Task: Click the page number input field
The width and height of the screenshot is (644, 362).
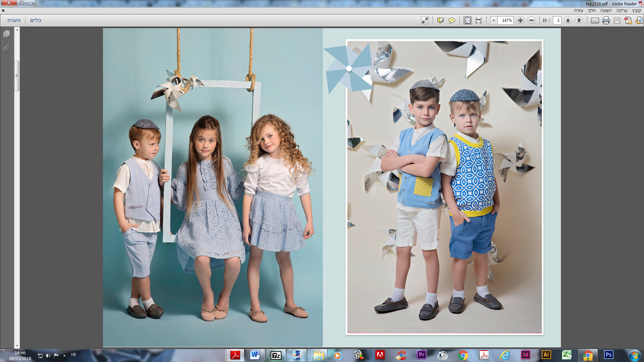Action: point(557,20)
